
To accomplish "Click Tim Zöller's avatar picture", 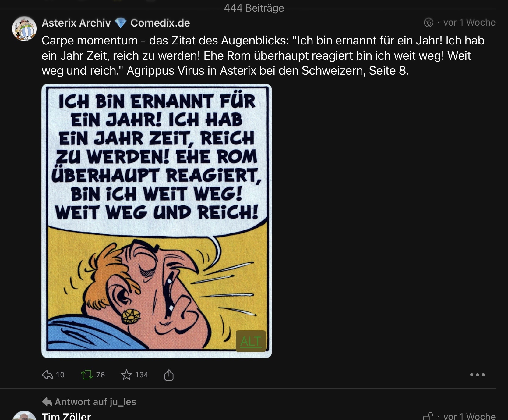I will point(24,416).
